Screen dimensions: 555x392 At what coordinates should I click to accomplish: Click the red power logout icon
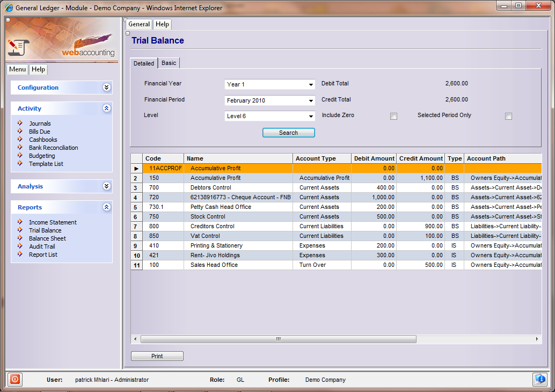tap(15, 379)
